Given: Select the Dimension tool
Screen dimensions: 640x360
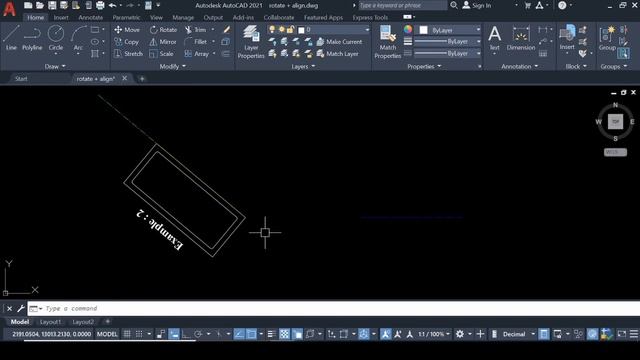Looking at the screenshot, I should 520,38.
